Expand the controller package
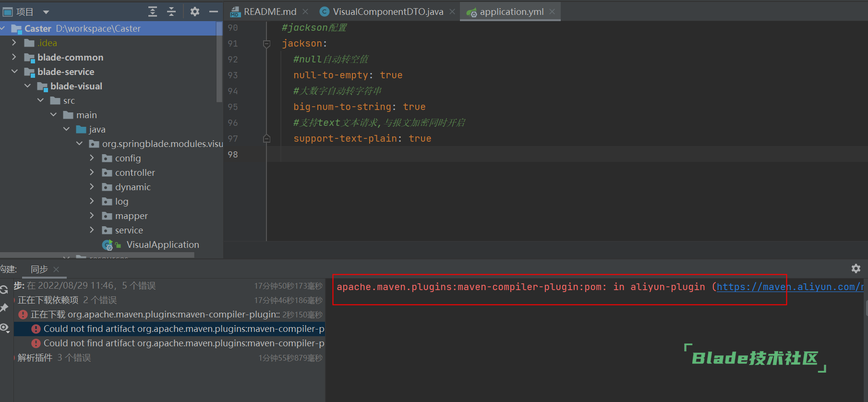Screen dimensions: 868x402 pos(92,172)
